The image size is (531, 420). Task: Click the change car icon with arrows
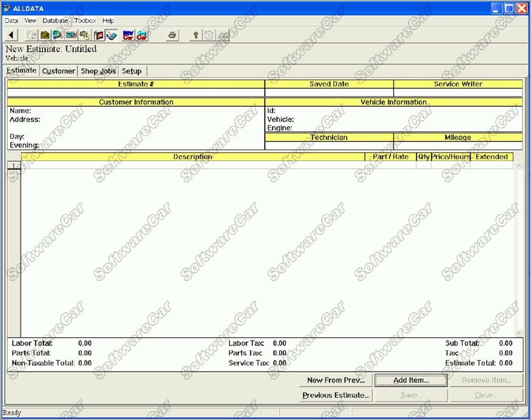coord(142,36)
